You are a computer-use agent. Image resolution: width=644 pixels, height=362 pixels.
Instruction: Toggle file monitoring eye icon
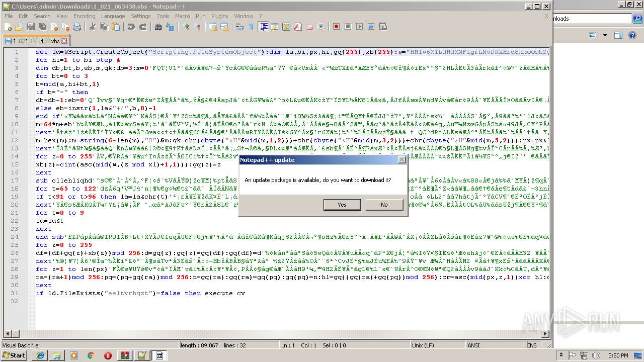[321, 27]
